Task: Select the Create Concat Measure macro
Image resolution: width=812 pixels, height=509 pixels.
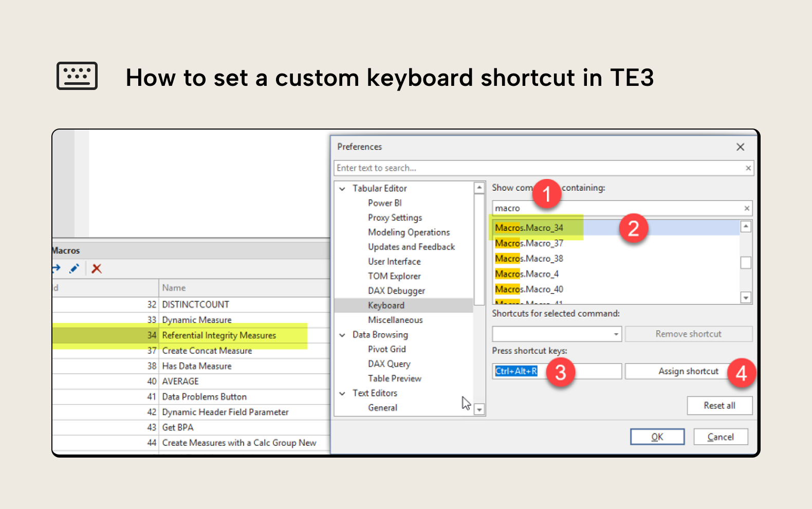Action: (191, 351)
